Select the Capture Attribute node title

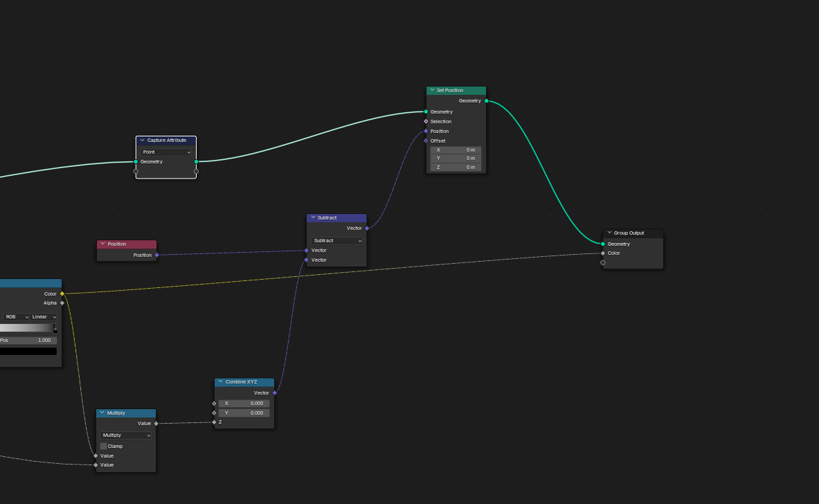pyautogui.click(x=167, y=141)
